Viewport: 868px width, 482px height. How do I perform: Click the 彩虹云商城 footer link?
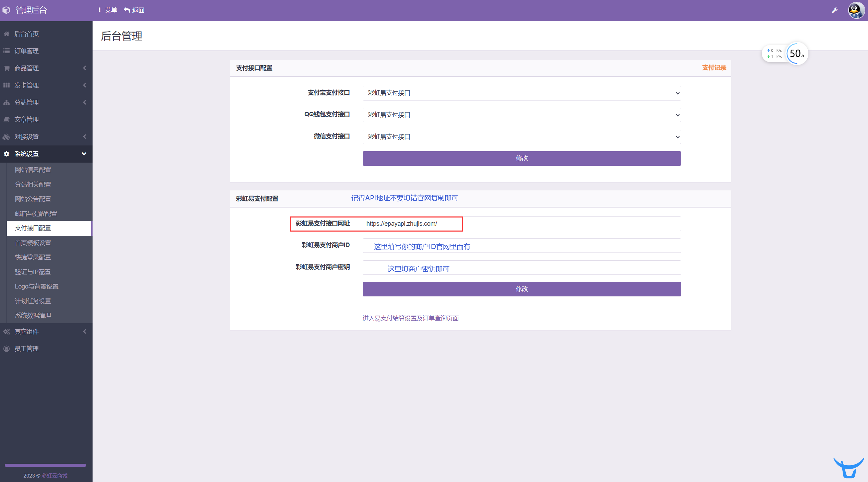(55, 475)
